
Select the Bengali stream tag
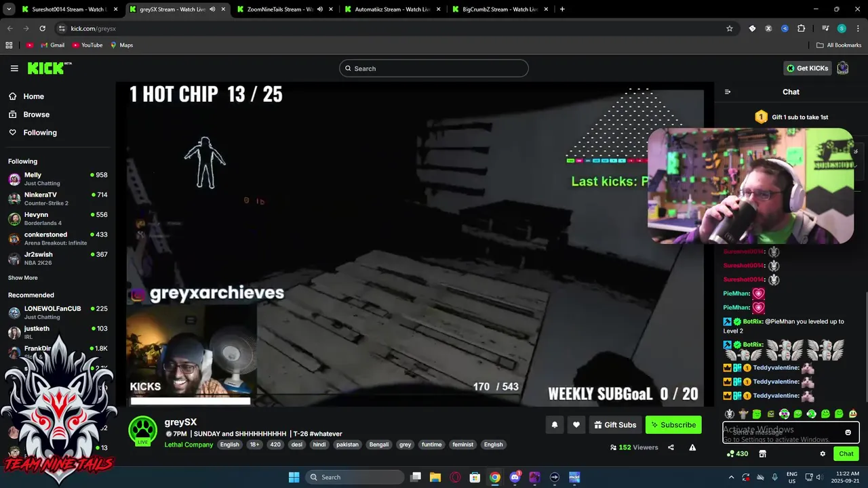click(x=379, y=445)
